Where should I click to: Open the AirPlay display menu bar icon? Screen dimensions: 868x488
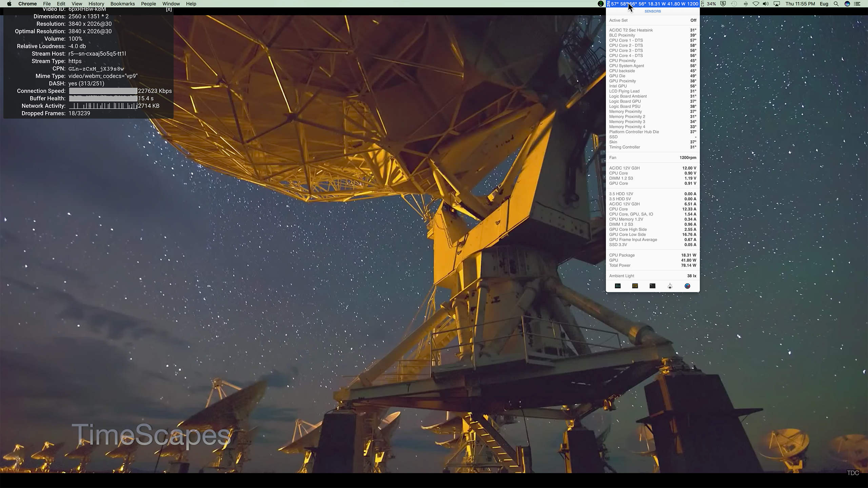(777, 4)
